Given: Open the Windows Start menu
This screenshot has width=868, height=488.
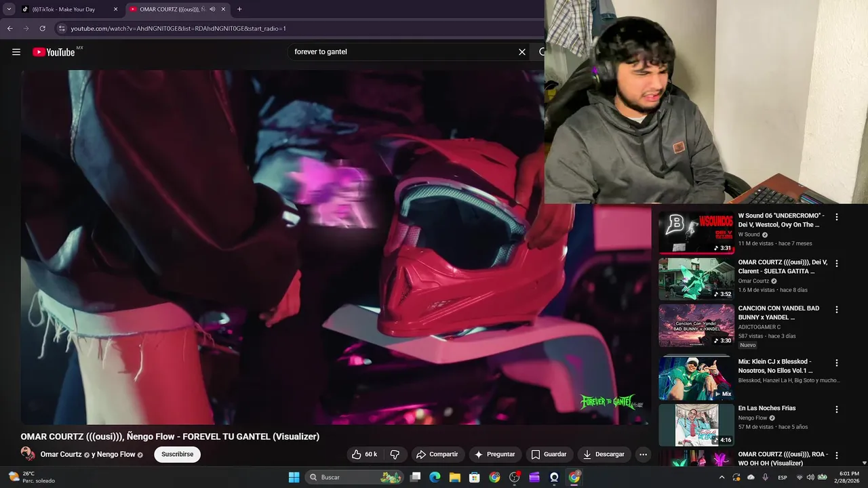Looking at the screenshot, I should 294,477.
